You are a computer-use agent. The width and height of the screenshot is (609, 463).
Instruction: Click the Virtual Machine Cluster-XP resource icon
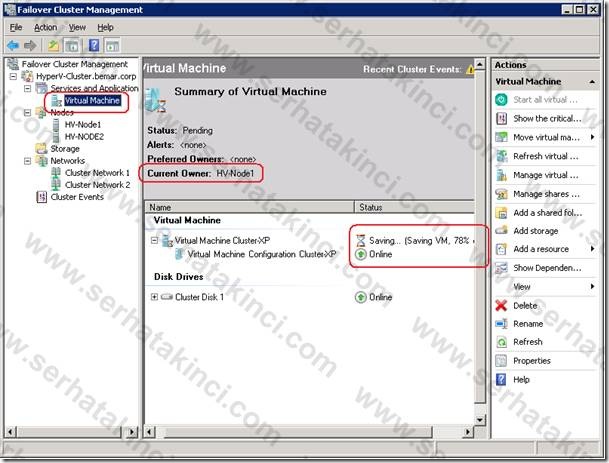click(167, 241)
